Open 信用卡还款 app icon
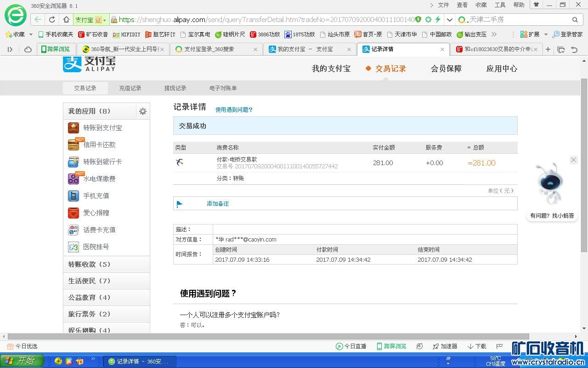The height and width of the screenshot is (368, 588). [x=73, y=144]
